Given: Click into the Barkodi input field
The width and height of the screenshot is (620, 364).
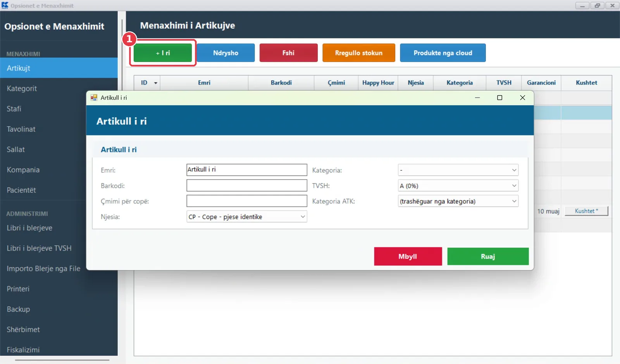Looking at the screenshot, I should 247,185.
